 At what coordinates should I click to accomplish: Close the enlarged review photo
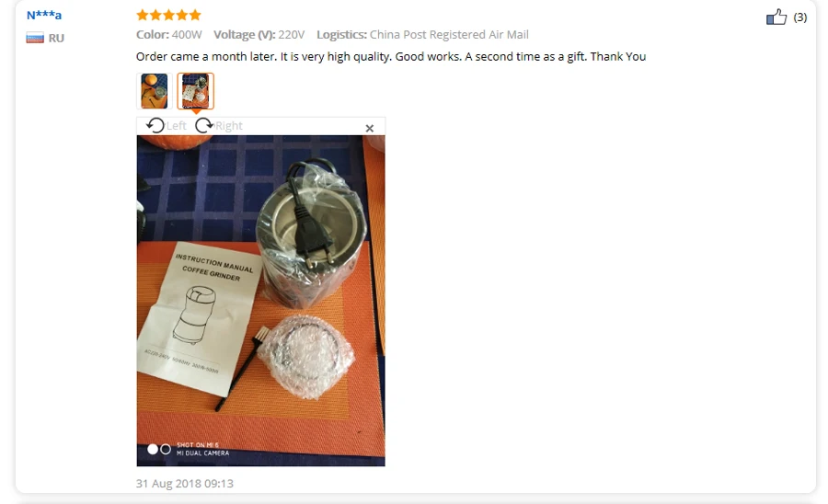pyautogui.click(x=370, y=128)
